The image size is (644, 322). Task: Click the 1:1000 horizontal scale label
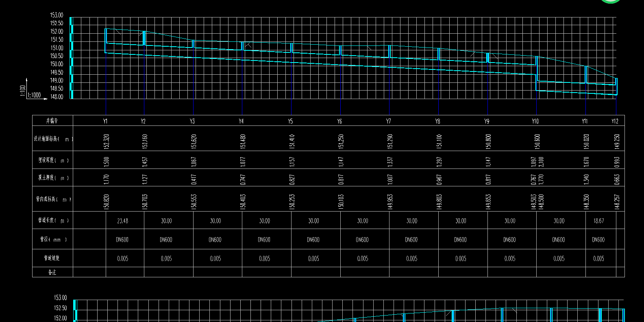[x=35, y=95]
